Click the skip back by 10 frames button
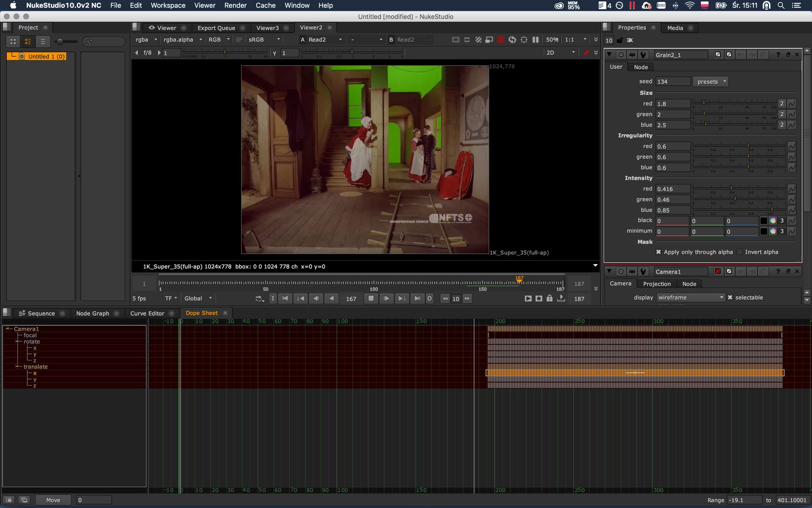Image resolution: width=812 pixels, height=508 pixels. click(x=445, y=298)
